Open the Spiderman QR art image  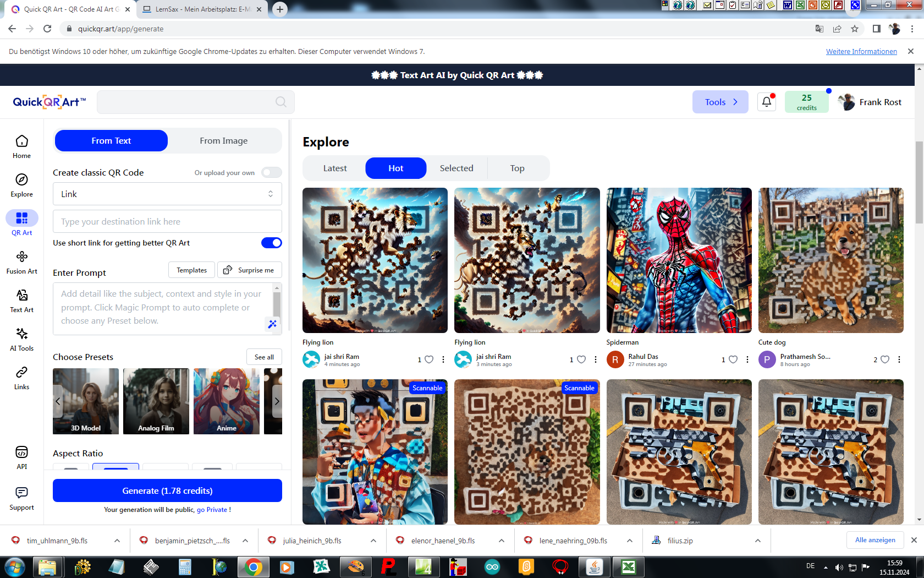pos(679,260)
